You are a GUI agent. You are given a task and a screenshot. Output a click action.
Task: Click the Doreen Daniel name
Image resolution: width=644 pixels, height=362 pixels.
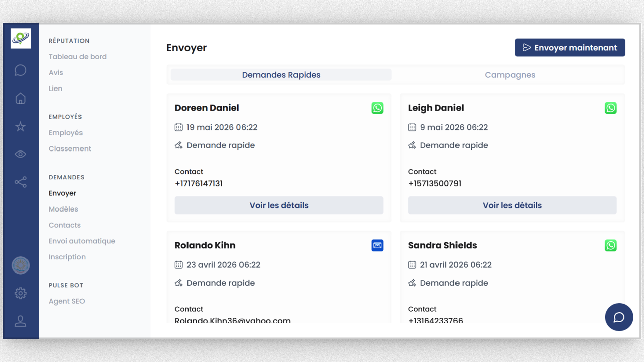207,108
